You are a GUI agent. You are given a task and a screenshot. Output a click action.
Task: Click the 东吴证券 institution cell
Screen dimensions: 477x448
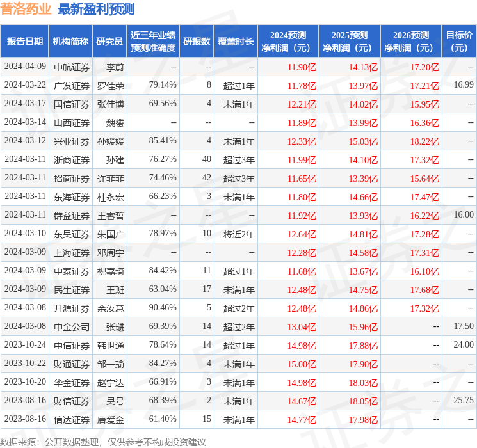click(x=72, y=234)
